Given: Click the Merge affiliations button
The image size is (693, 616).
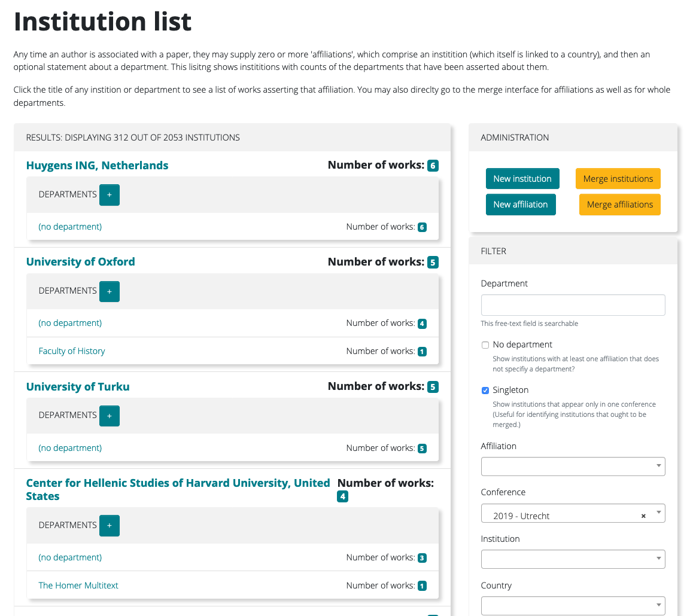Looking at the screenshot, I should point(619,204).
